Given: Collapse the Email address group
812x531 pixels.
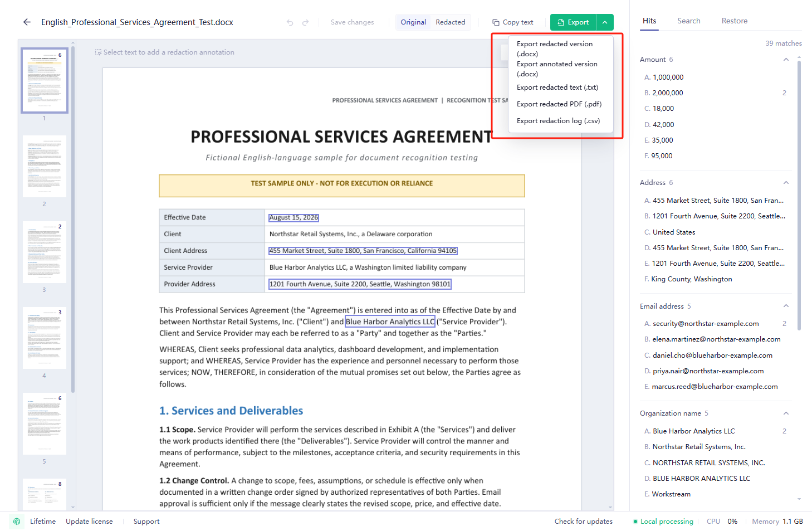Looking at the screenshot, I should point(786,306).
